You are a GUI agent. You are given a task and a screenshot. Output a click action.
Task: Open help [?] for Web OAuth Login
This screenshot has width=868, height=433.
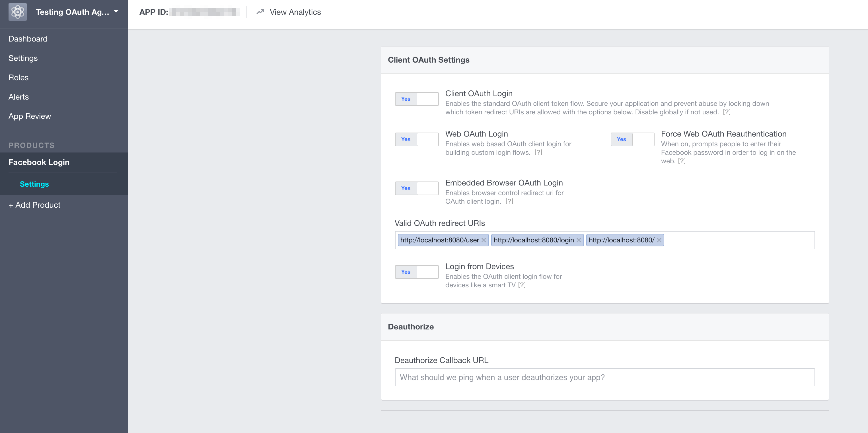[538, 153]
